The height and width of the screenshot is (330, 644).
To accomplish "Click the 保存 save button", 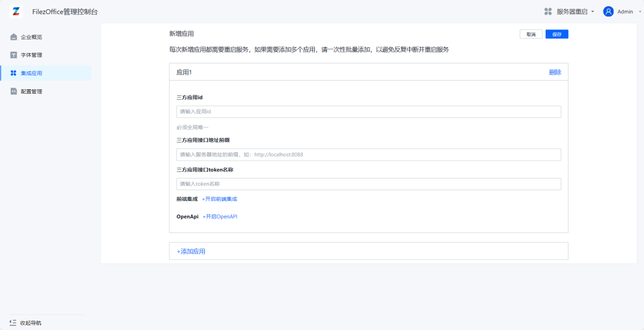I will click(x=556, y=34).
